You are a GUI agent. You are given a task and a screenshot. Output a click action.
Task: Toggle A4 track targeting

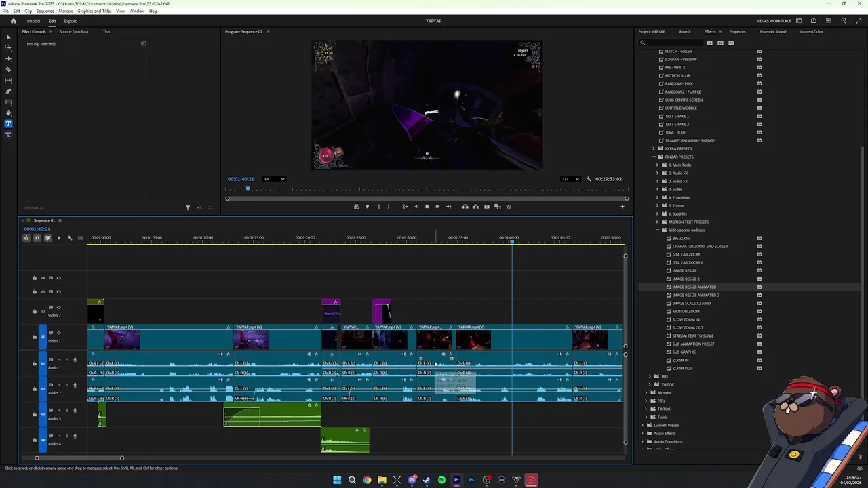pos(42,439)
